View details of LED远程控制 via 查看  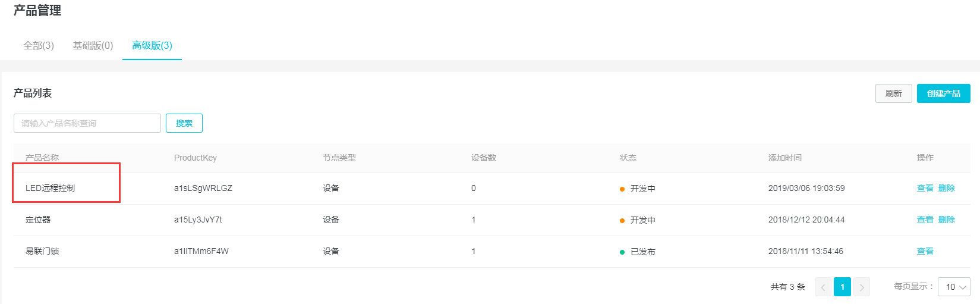[925, 188]
